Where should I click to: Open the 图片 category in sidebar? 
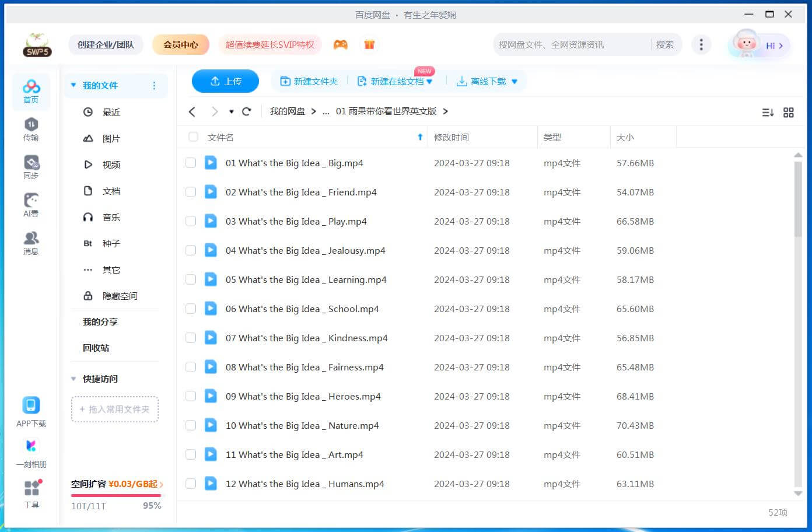[111, 138]
